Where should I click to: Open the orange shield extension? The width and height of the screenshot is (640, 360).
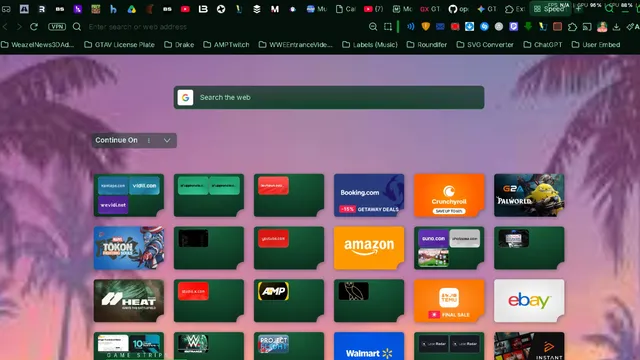click(425, 27)
